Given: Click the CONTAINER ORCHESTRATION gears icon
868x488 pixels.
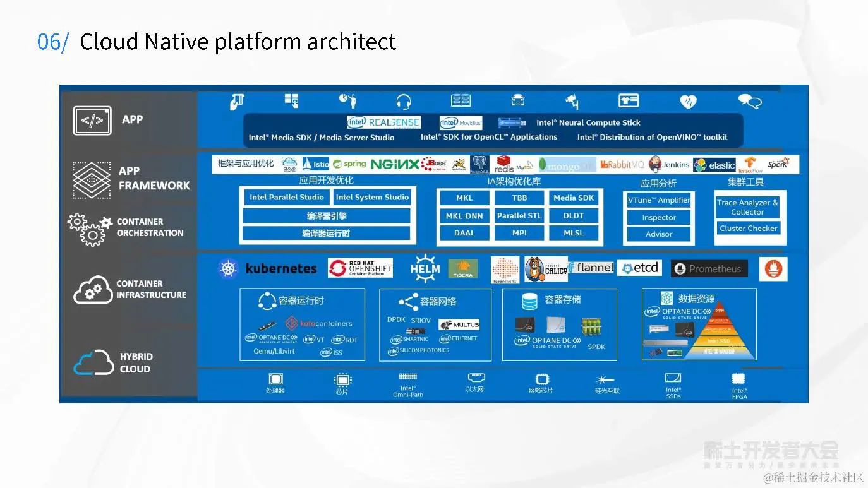Looking at the screenshot, I should pyautogui.click(x=90, y=229).
